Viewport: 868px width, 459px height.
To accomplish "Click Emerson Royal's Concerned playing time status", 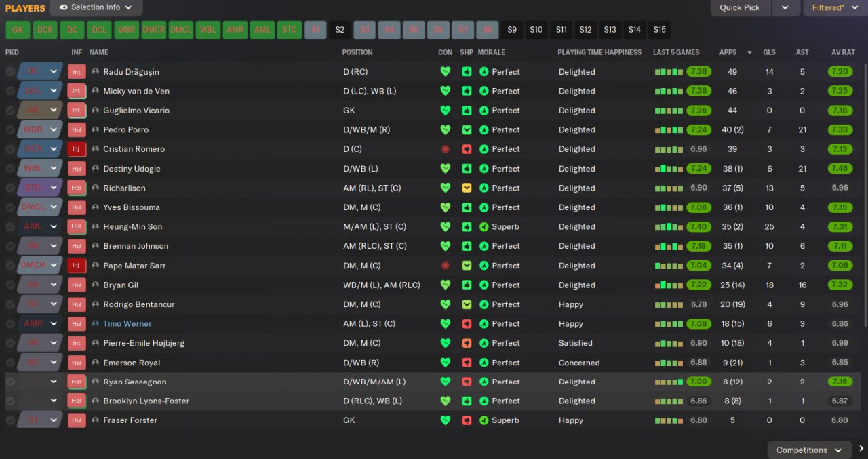I will coord(579,363).
